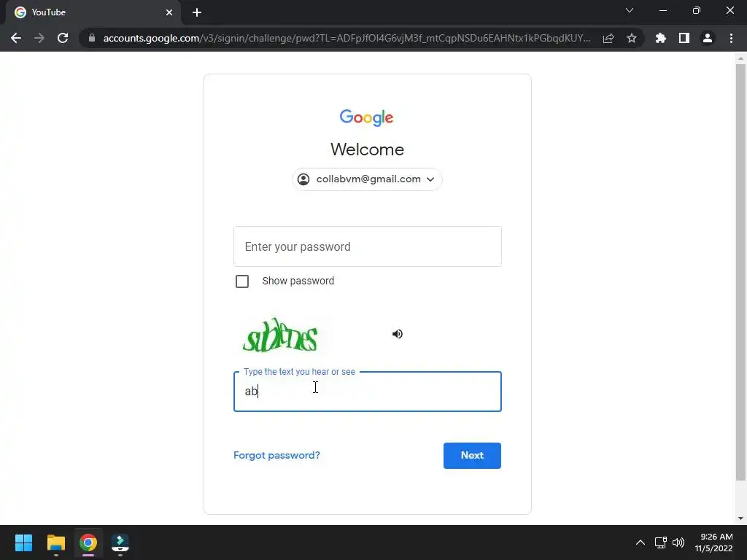Play the audio captcha speaker icon
Image resolution: width=747 pixels, height=560 pixels.
click(398, 334)
